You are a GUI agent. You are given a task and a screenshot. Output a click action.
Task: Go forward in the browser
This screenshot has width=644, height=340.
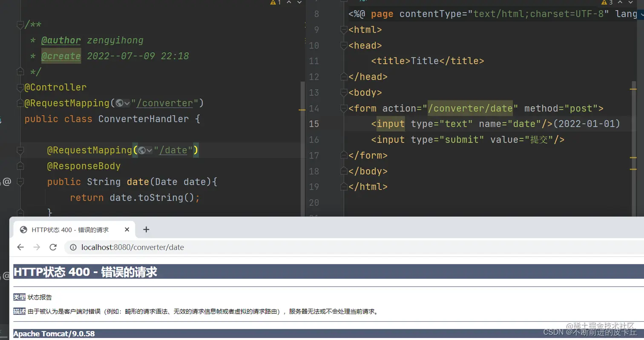tap(37, 247)
